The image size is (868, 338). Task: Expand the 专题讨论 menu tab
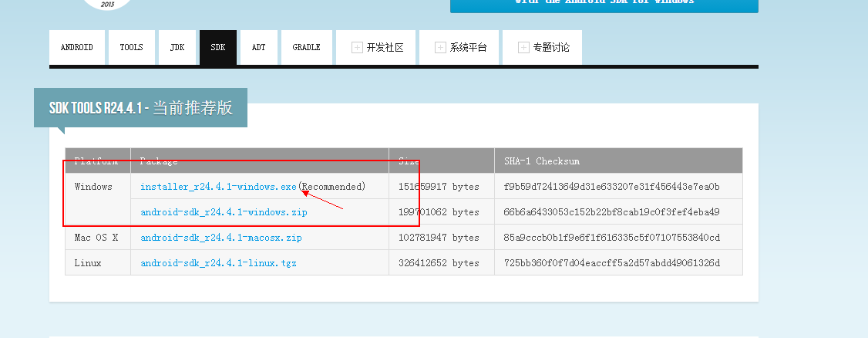[x=542, y=48]
